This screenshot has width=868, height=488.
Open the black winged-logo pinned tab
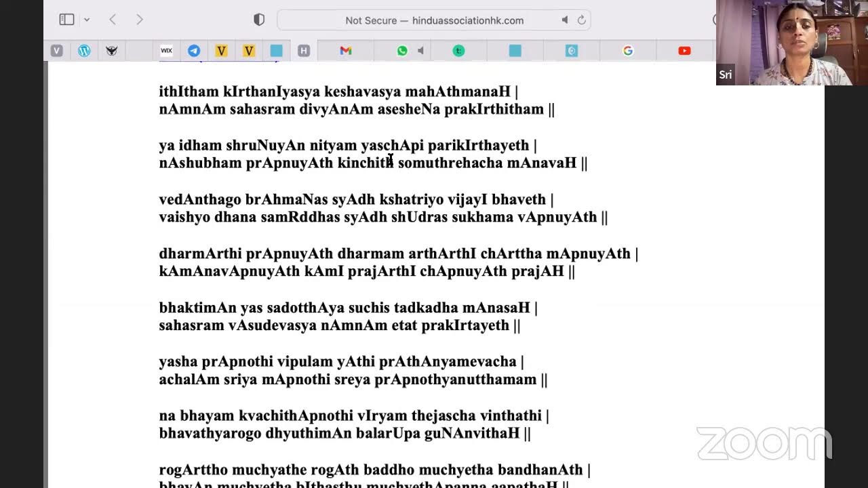(x=112, y=51)
